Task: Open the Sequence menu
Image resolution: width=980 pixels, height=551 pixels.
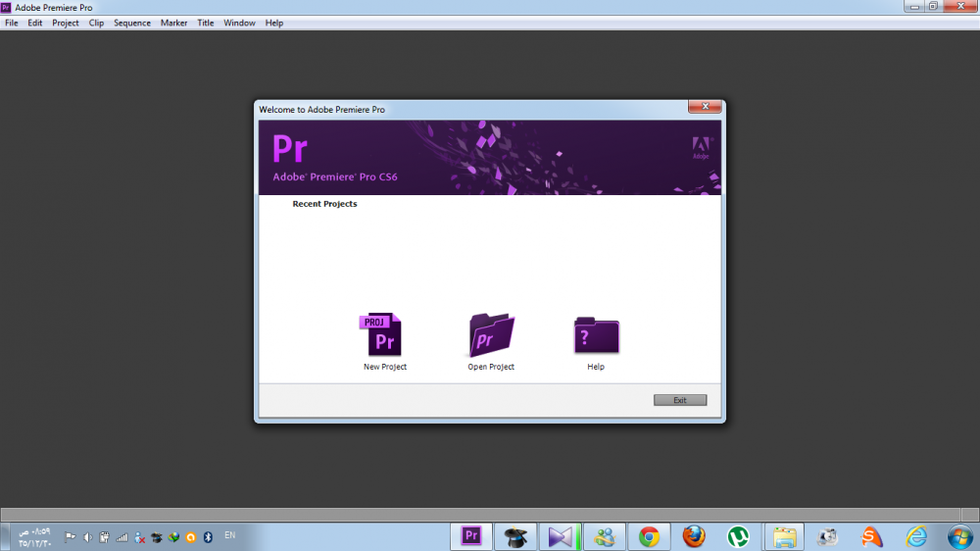Action: [132, 23]
